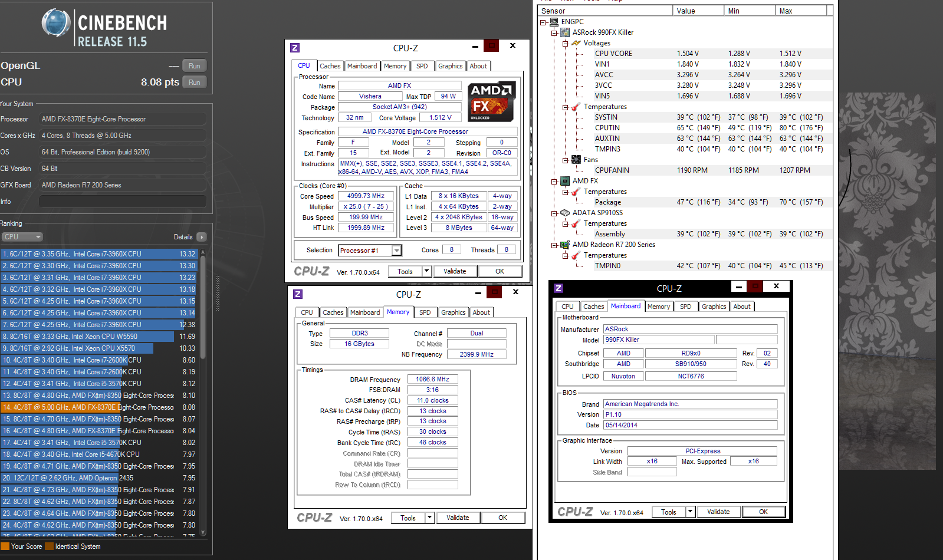Viewport: 943px width, 560px height.
Task: Click the Max column header
Action: tap(801, 11)
